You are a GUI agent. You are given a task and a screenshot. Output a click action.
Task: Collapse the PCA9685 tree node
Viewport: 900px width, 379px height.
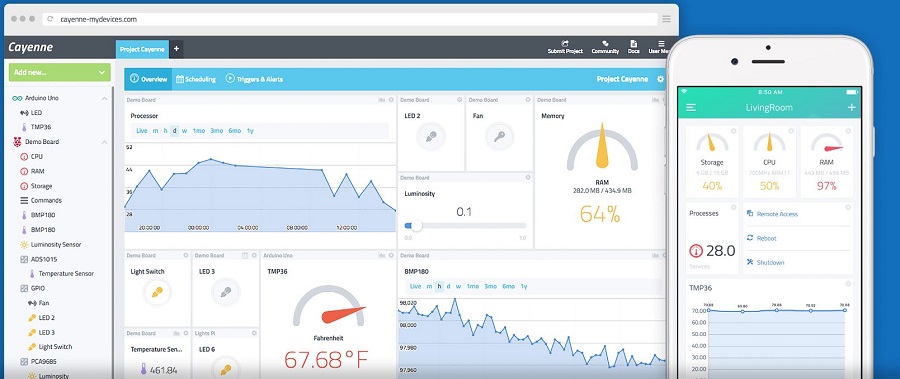(x=24, y=362)
